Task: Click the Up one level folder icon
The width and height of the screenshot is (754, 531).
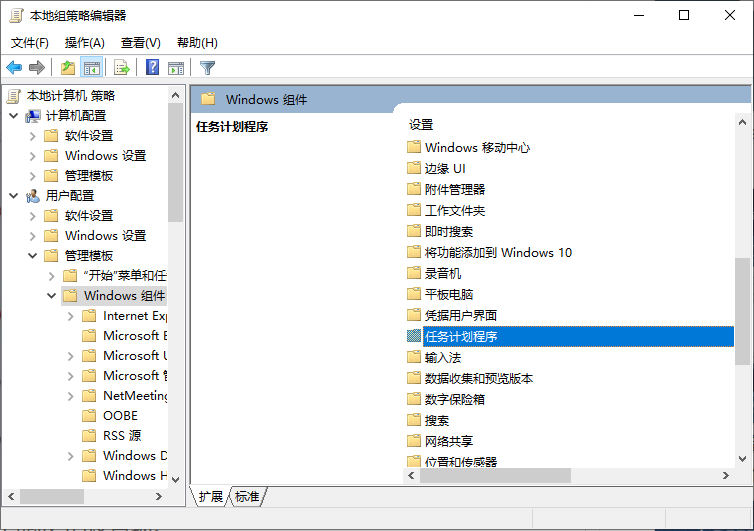Action: tap(67, 68)
